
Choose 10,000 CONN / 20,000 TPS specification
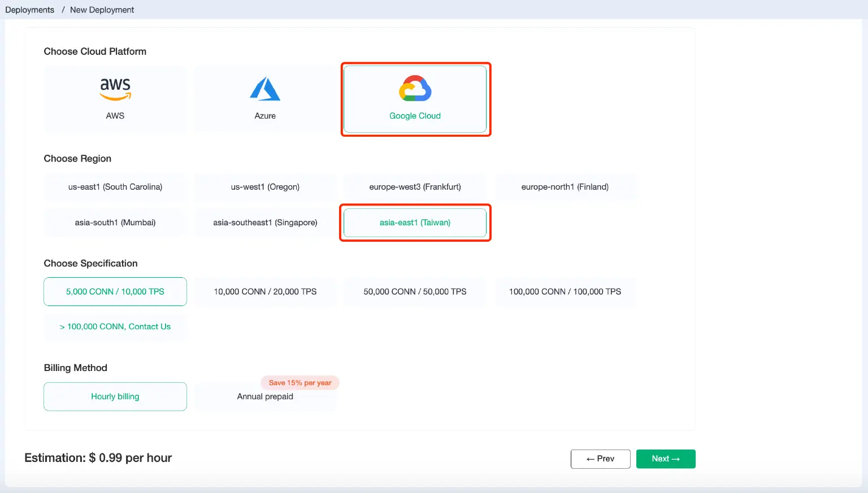point(265,291)
